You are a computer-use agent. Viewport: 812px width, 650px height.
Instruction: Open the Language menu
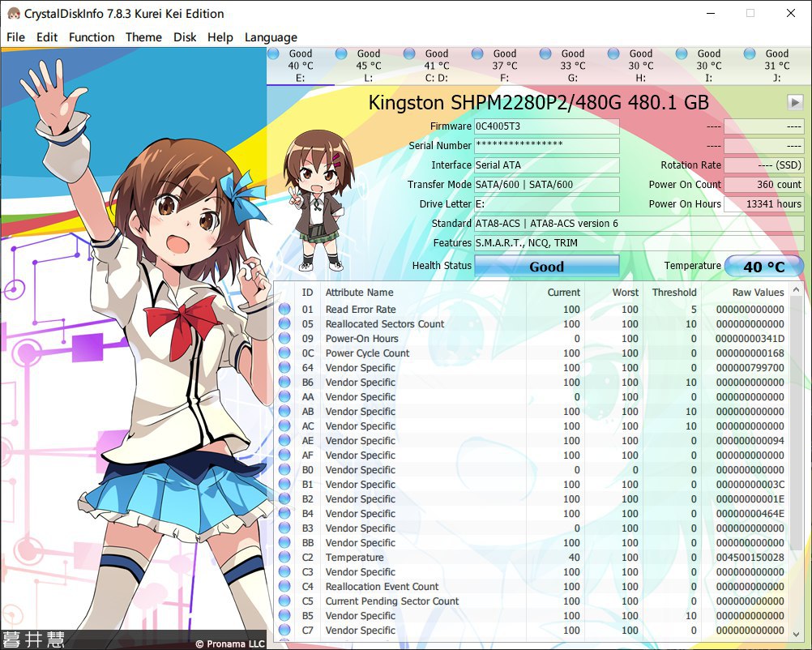[271, 37]
